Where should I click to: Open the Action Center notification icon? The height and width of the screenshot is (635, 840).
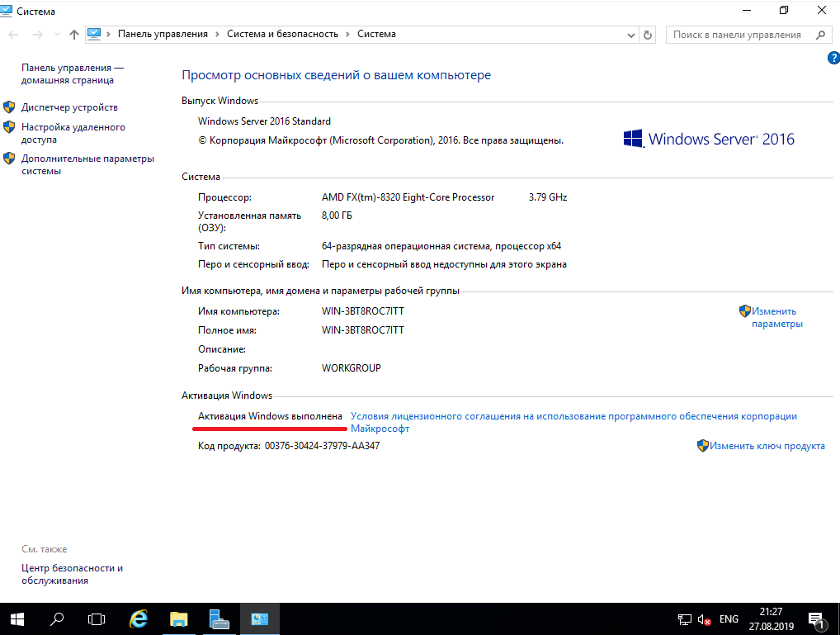[x=817, y=619]
